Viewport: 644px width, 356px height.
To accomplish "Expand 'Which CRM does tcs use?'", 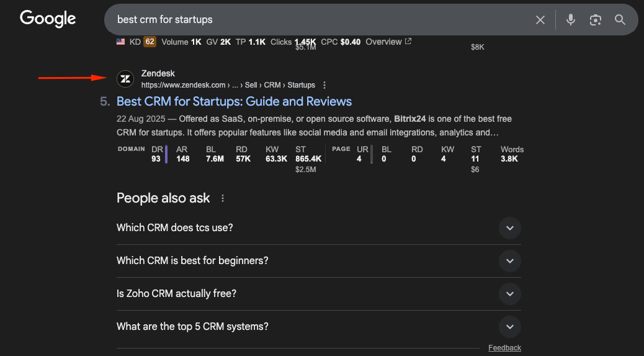I will tap(509, 228).
